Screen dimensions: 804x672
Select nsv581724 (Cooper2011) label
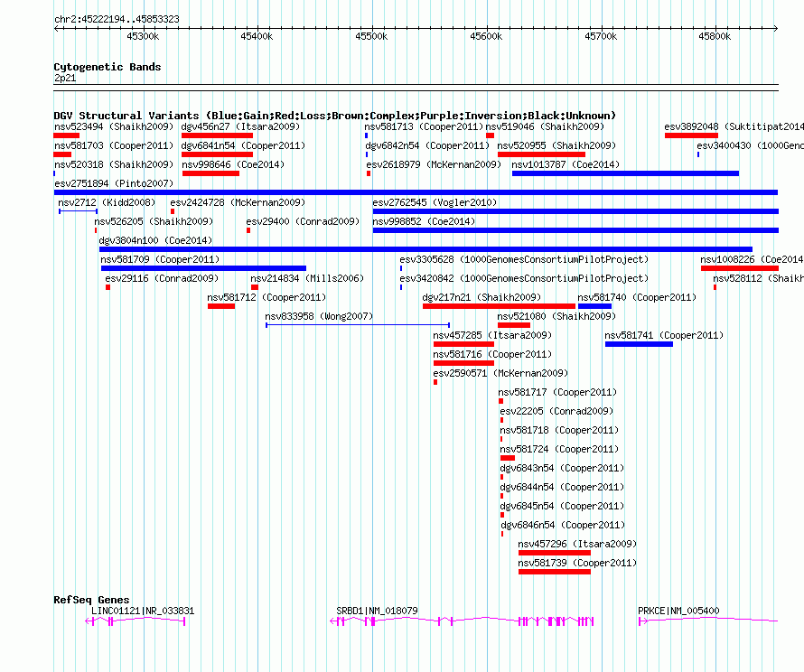[x=559, y=449]
